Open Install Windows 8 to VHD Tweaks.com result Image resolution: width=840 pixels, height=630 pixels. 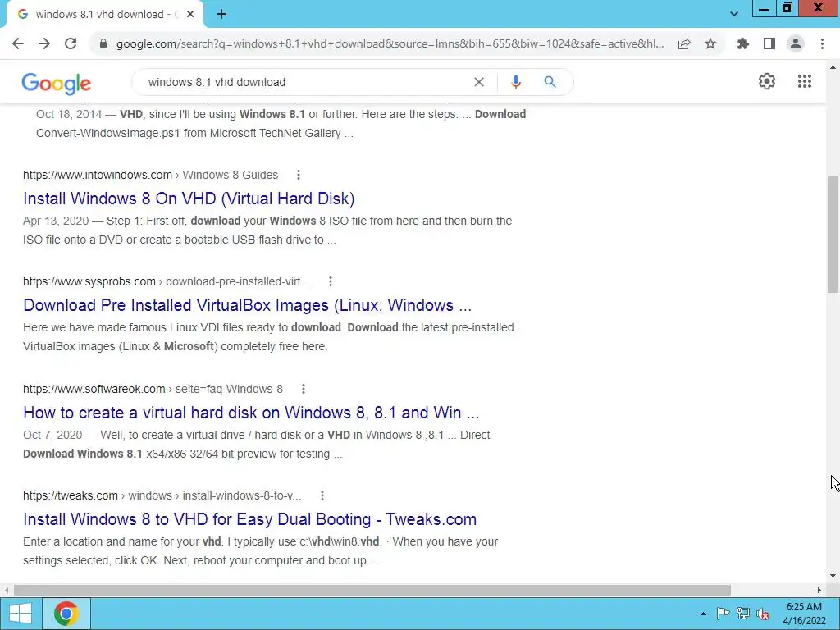249,519
